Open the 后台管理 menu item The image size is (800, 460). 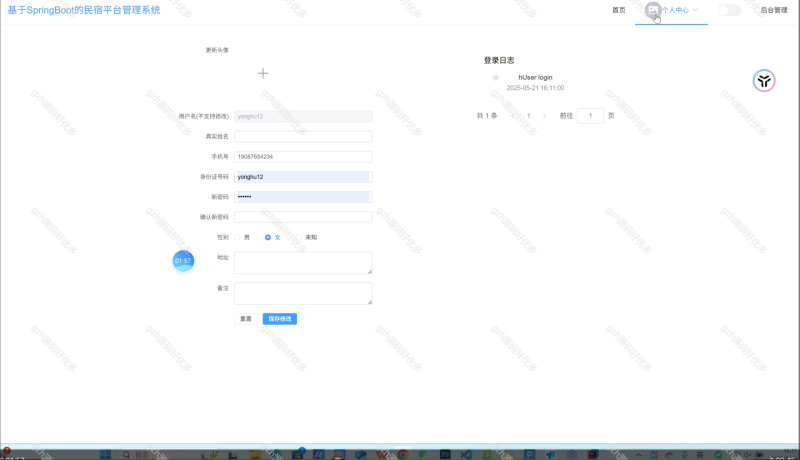click(x=774, y=10)
